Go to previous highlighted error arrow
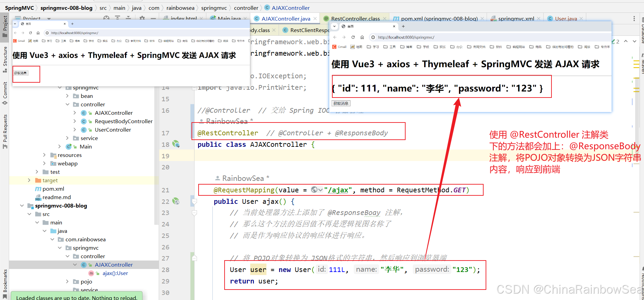Screen dimensions: 644x300 (626, 41)
